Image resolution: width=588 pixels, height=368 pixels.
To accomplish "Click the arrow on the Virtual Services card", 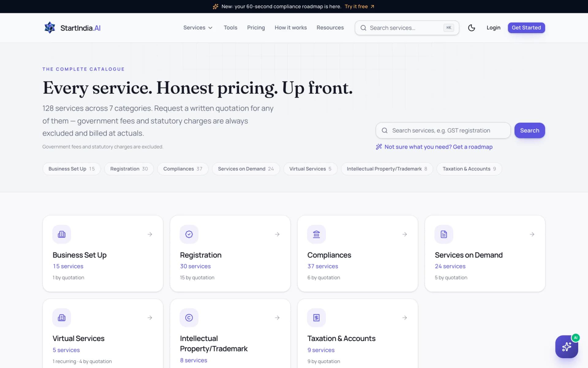I will pyautogui.click(x=150, y=318).
